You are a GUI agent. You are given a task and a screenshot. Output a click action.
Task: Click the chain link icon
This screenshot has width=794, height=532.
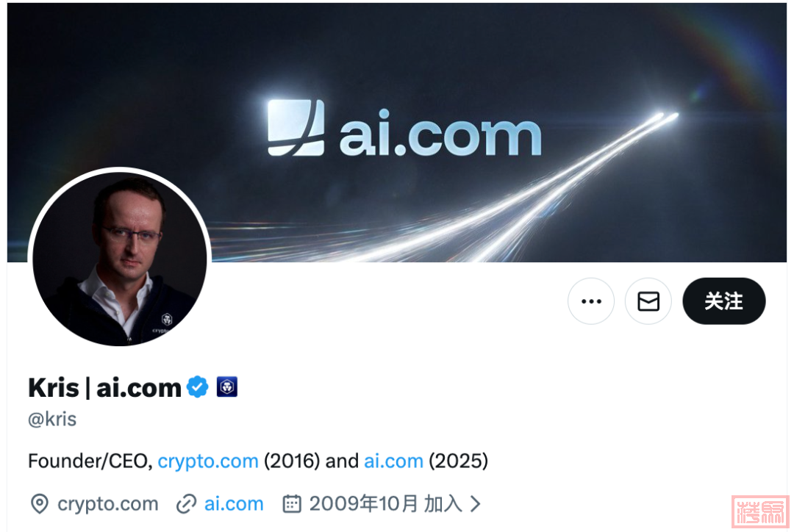pos(186,504)
